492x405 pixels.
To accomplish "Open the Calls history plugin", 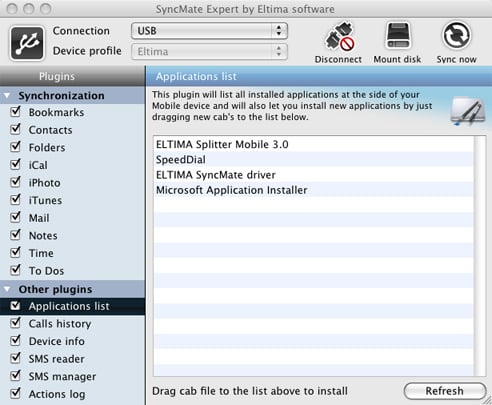I will (60, 324).
